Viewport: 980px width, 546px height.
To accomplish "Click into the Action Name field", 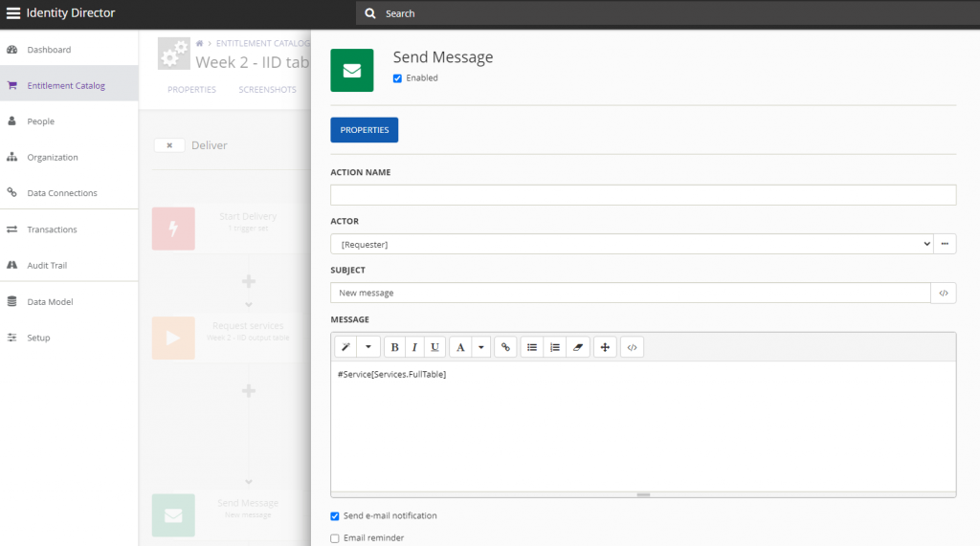I will (643, 195).
